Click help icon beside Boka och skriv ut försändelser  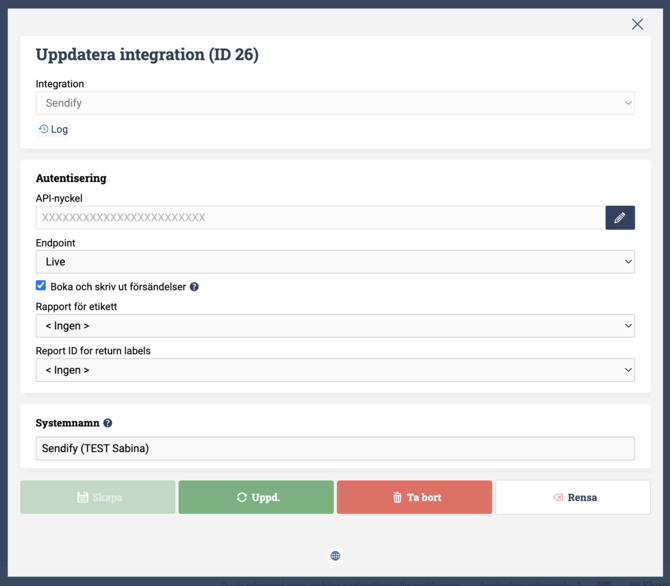tap(194, 287)
